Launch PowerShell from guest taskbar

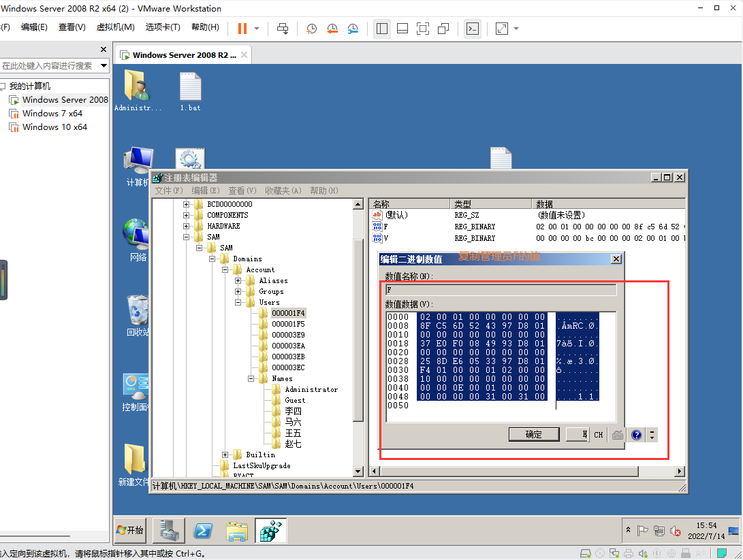203,530
